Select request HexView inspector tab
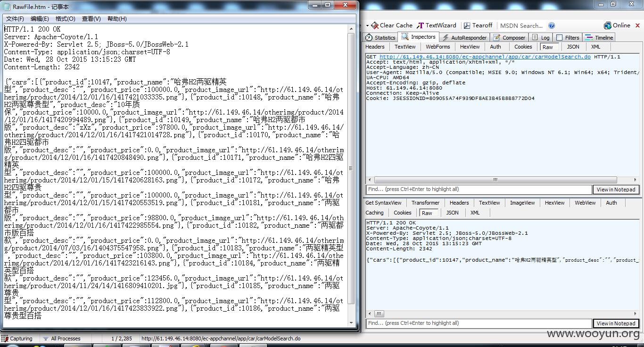 (x=470, y=47)
